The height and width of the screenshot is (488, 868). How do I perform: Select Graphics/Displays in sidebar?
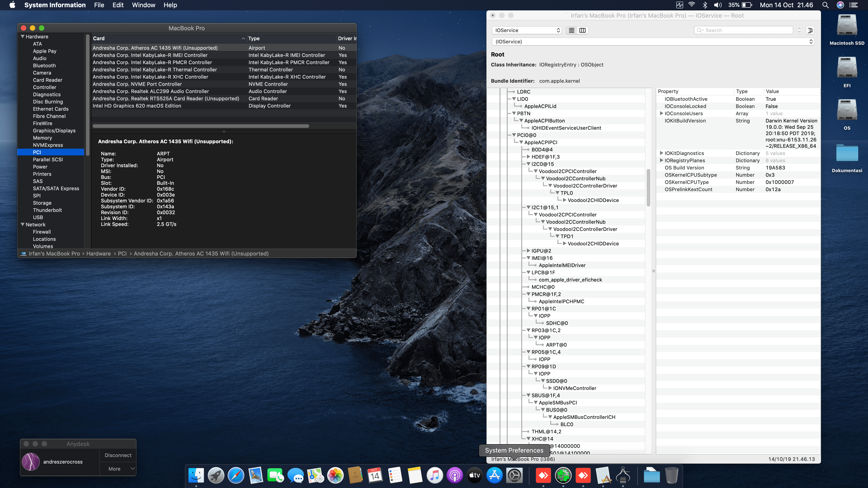click(x=54, y=131)
